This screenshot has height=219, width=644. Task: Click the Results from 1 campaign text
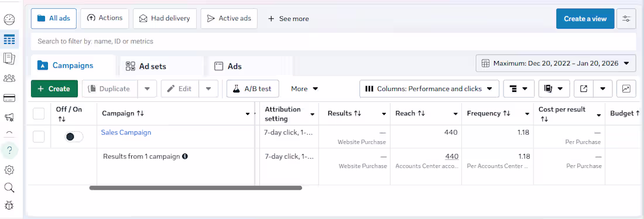[x=141, y=156]
